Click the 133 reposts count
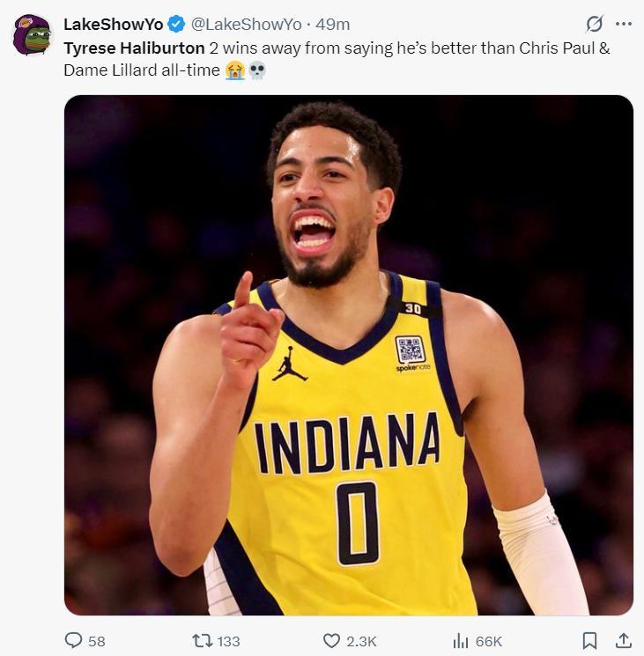Image resolution: width=644 pixels, height=656 pixels. (228, 642)
